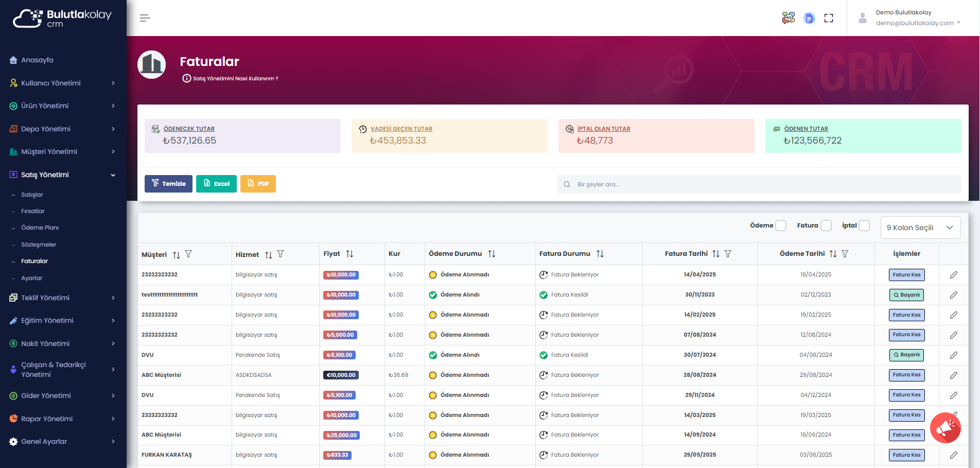Click the Excel export button
This screenshot has width=980, height=468.
tap(216, 184)
